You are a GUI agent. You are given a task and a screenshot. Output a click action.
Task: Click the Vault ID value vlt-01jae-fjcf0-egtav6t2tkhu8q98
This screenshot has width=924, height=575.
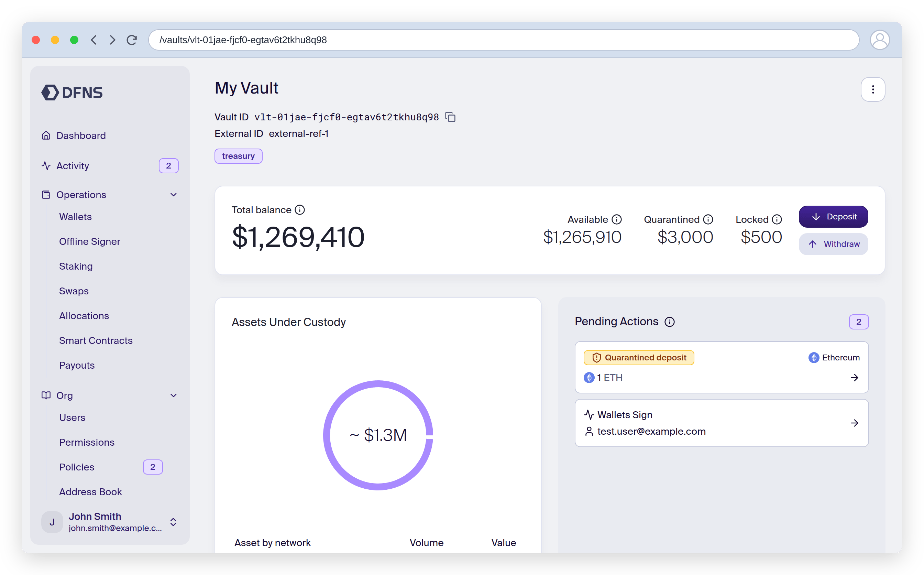346,117
